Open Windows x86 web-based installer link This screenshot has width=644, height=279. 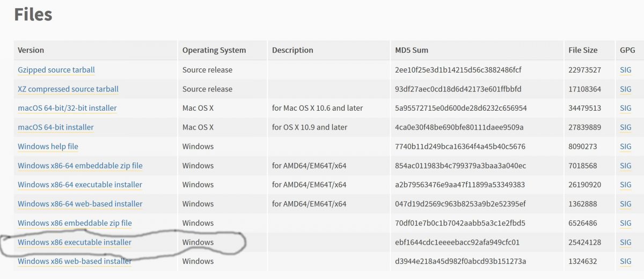click(75, 261)
